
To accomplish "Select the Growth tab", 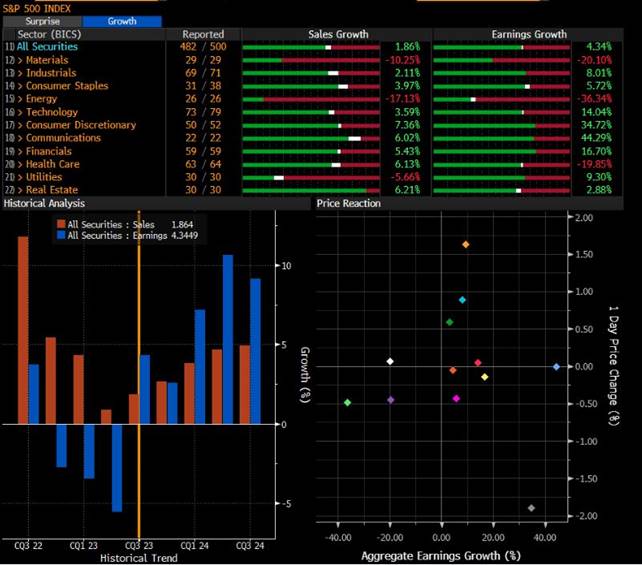I will pos(122,21).
